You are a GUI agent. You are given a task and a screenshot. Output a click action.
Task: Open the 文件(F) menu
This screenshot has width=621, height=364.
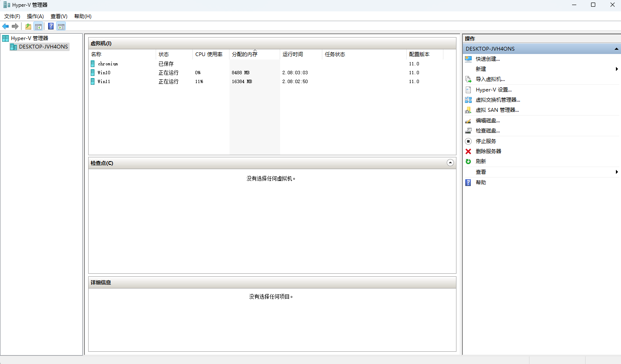12,16
